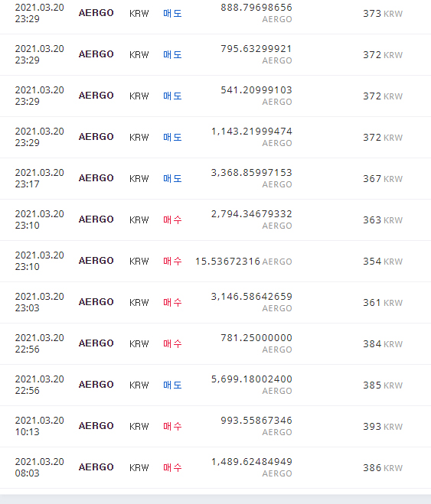Viewport: 431px width, 504px height.
Task: Click the 2021.03.20 08:03 timestamp
Action: point(39,467)
